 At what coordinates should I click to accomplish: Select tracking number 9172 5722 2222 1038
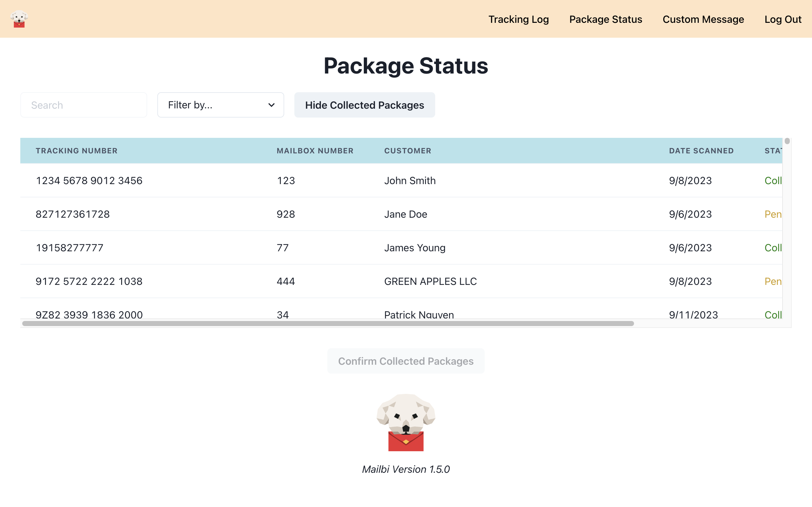(89, 281)
